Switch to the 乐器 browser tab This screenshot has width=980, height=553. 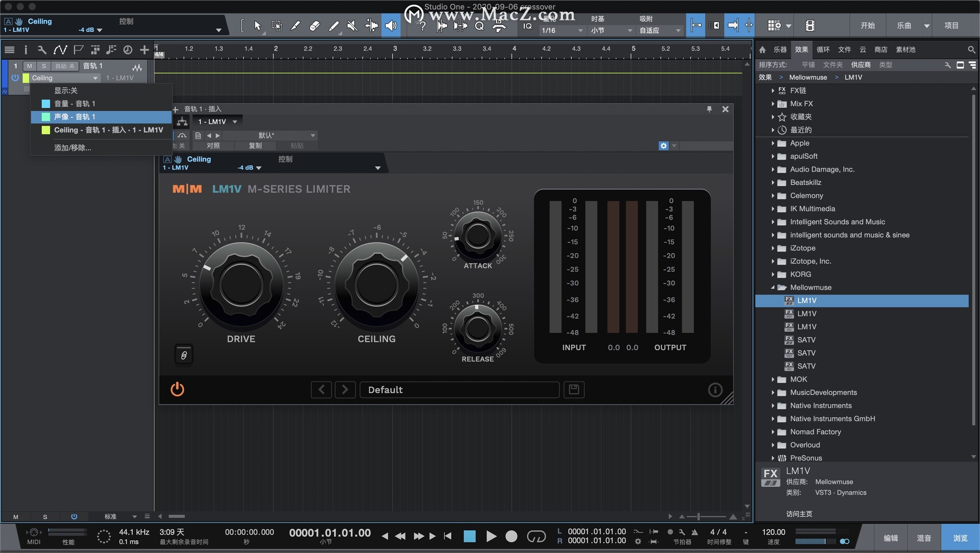coord(780,50)
